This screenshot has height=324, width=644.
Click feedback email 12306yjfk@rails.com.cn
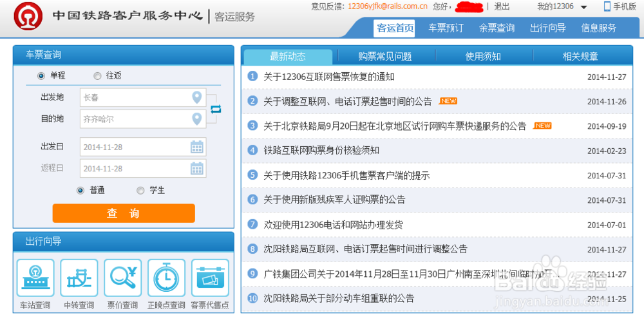[x=388, y=6]
